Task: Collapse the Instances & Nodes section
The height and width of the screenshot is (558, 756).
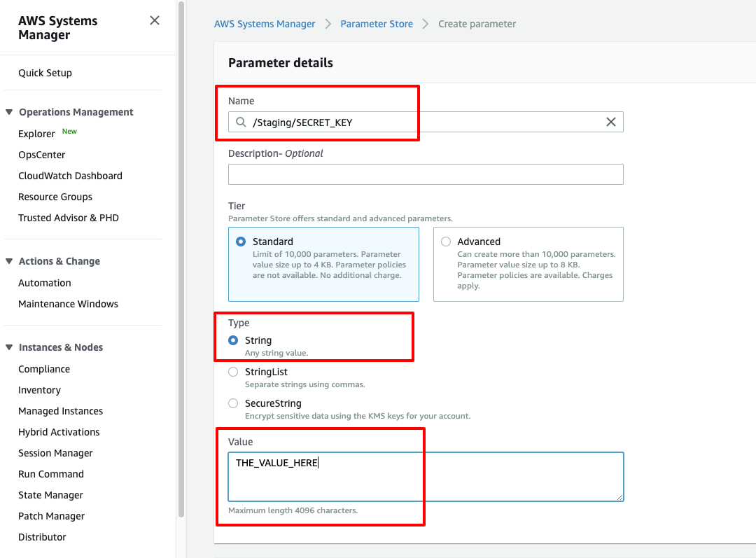Action: click(x=9, y=347)
